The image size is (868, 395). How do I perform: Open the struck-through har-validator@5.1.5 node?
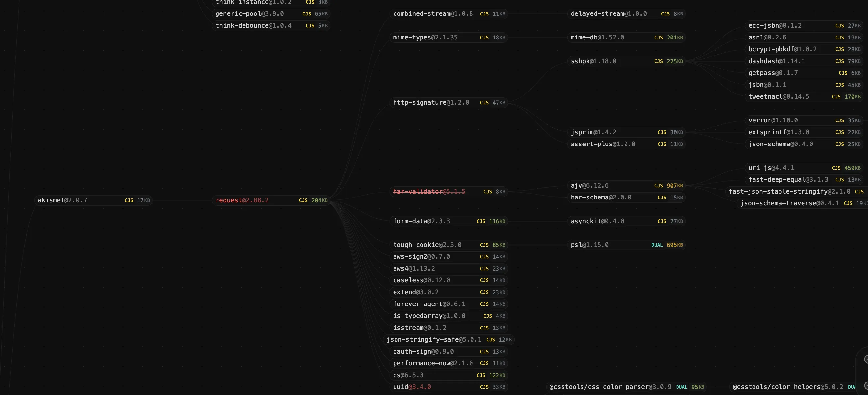tap(429, 192)
